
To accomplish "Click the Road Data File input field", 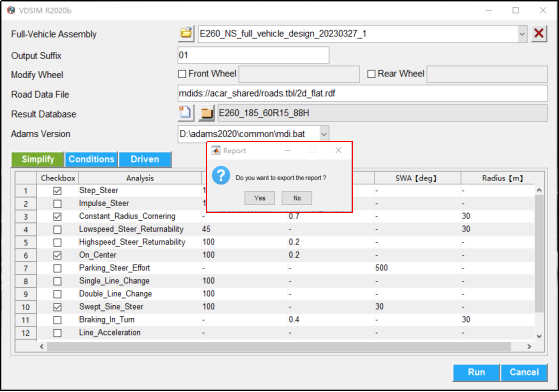I will (x=363, y=93).
